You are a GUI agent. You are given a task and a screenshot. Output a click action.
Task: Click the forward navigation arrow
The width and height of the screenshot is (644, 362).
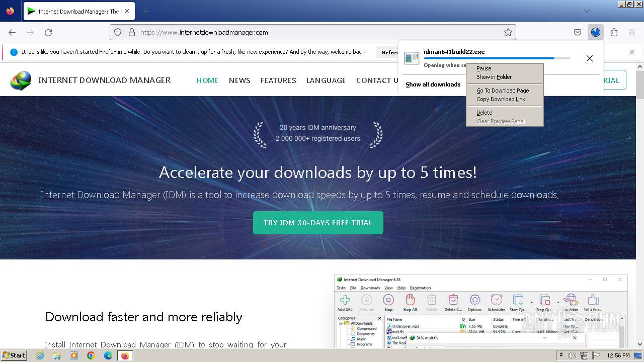[x=30, y=32]
